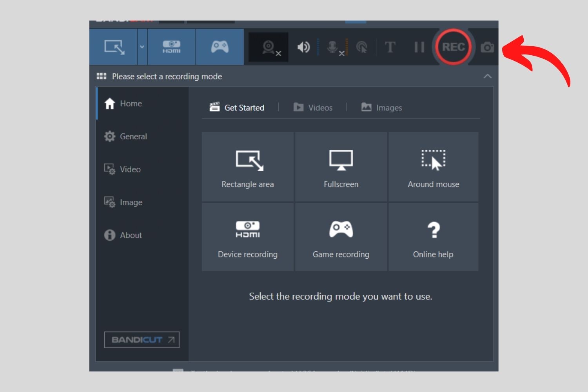This screenshot has height=392, width=588.
Task: Switch to the Images tab
Action: 381,107
